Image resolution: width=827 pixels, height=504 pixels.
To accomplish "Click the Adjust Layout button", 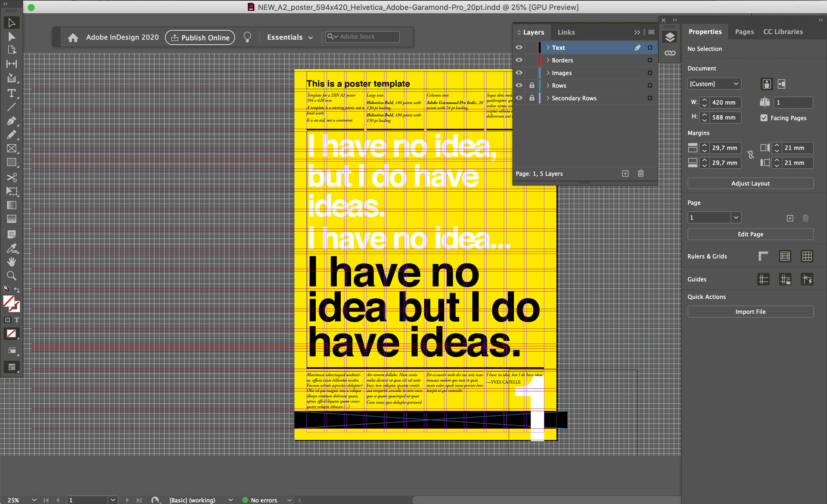I will click(x=750, y=183).
